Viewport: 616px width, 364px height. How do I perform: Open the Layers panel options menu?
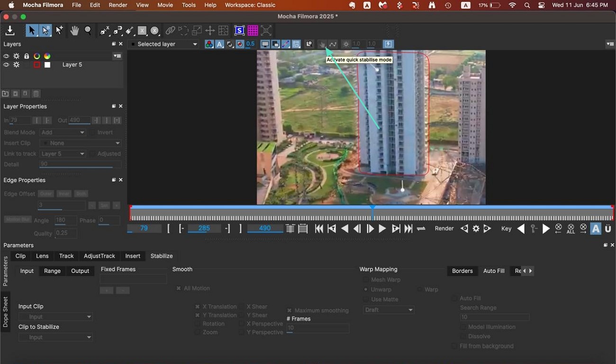[x=117, y=56]
